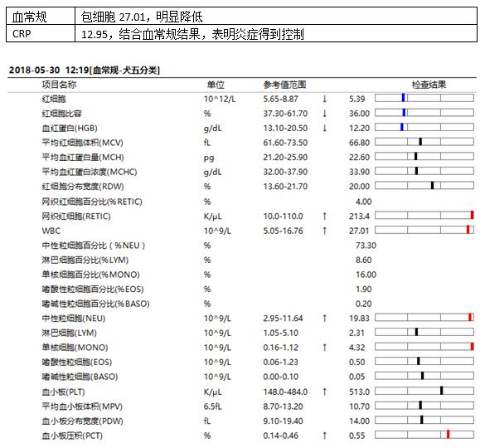Viewport: 485px width, 448px height.
Task: Click the 项目名称 column header
Action: 59,85
